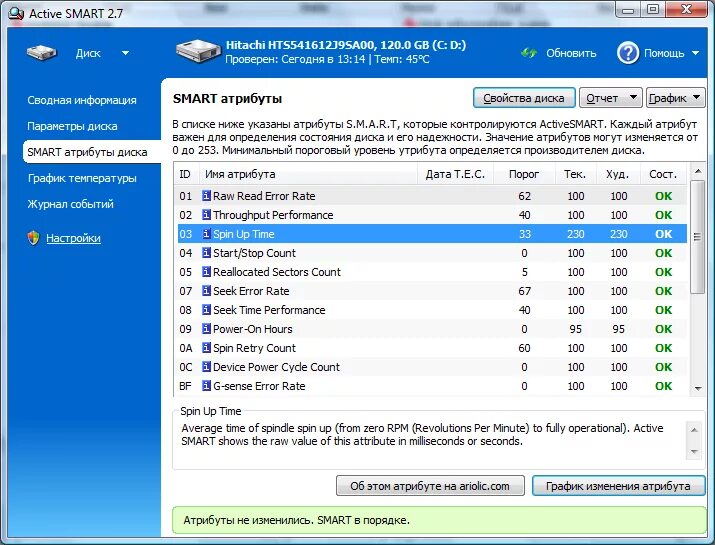Click attribute list scrollbar up arrow
The width and height of the screenshot is (715, 545).
pos(697,171)
